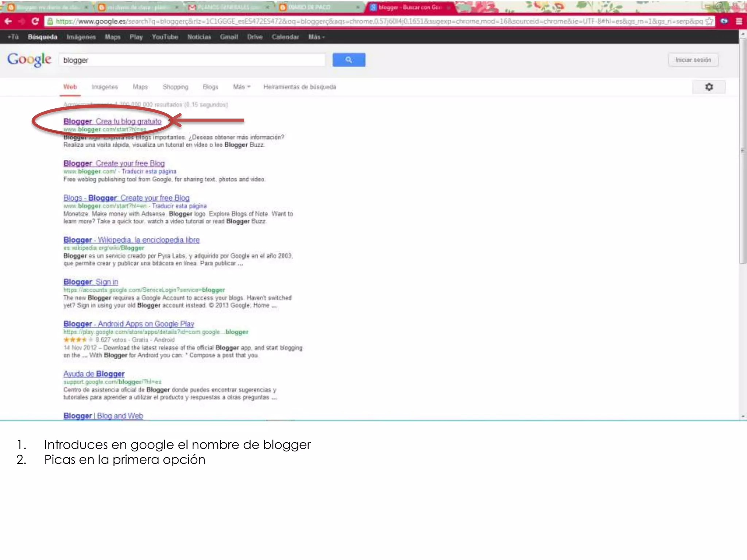Open Gmail from the top bar
The image size is (747, 560).
229,37
